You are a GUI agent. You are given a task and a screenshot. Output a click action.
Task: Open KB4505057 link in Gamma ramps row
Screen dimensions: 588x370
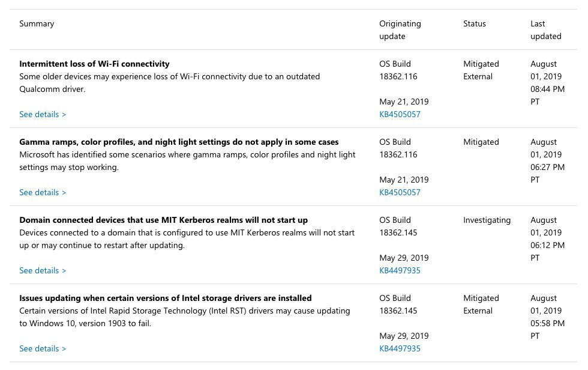(x=400, y=192)
